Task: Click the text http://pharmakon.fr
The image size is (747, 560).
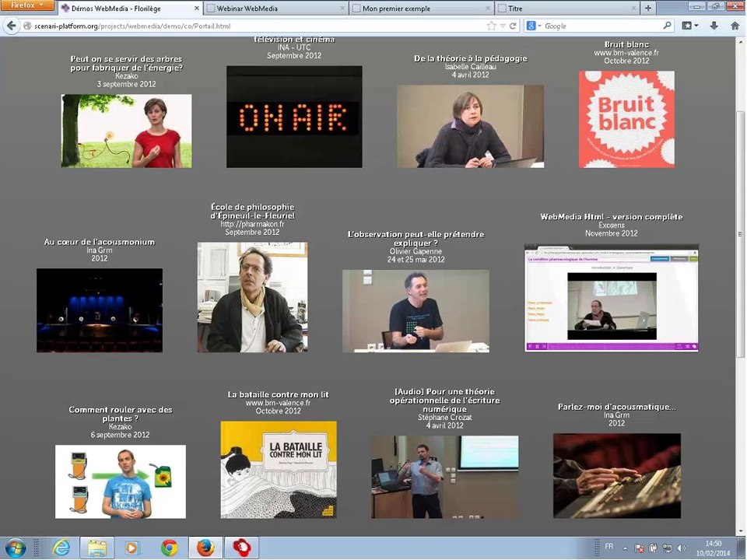Action: pos(252,224)
